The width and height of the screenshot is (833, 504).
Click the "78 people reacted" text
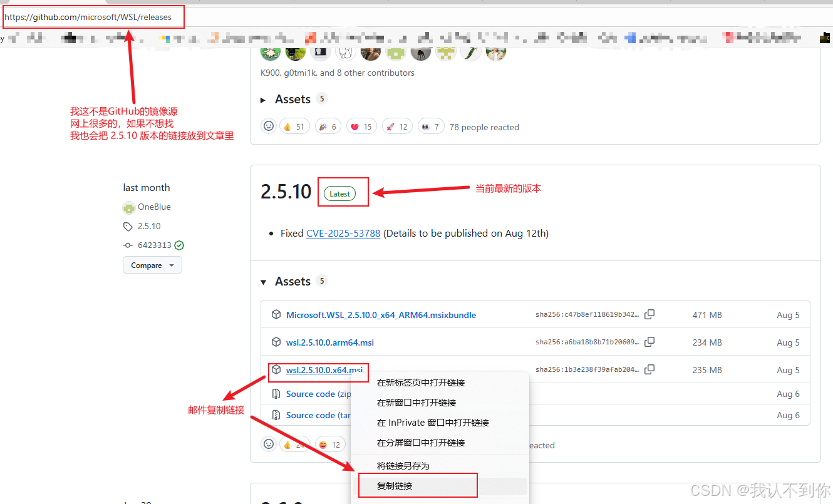(484, 127)
